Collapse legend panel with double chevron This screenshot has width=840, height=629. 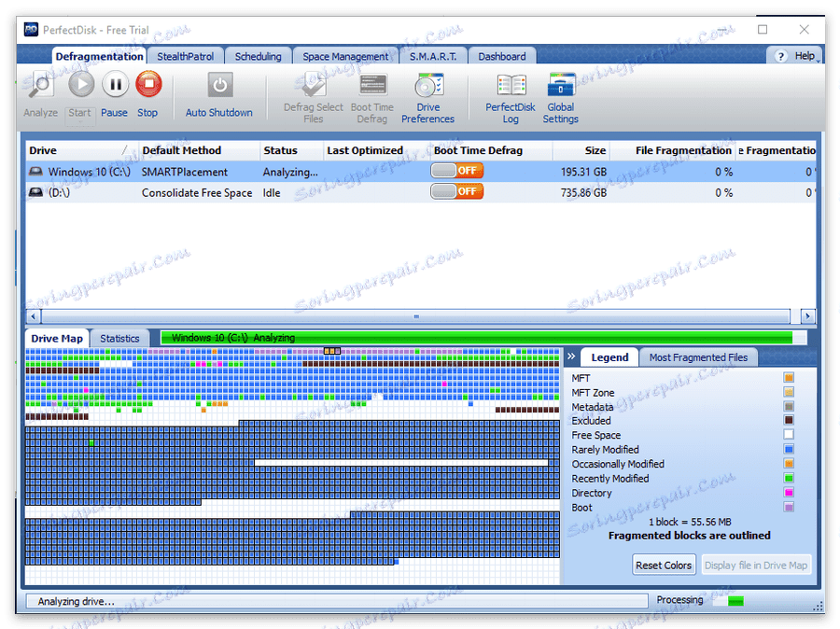(x=571, y=356)
